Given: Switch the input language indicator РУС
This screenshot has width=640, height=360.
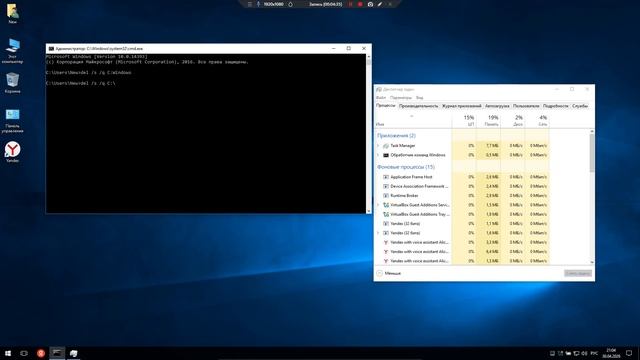Looking at the screenshot, I should (x=594, y=353).
